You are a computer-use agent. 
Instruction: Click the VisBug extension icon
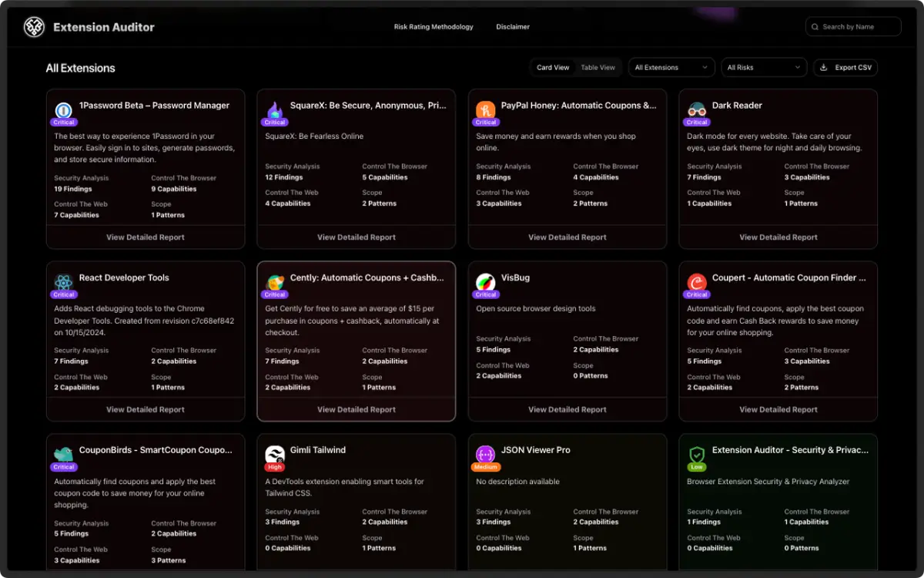[486, 282]
